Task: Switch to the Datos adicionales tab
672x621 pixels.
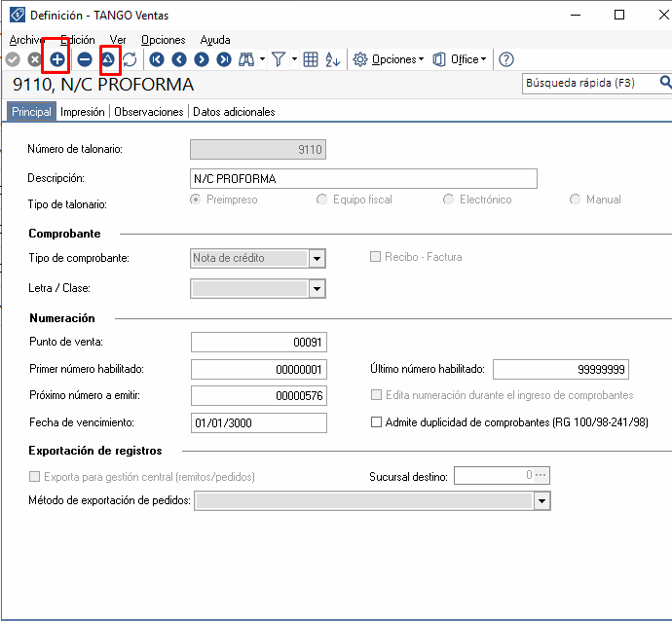Action: pyautogui.click(x=234, y=112)
